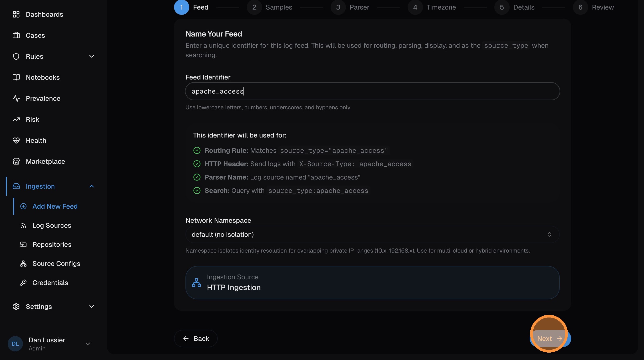The image size is (644, 360).
Task: Click the Marketplace store icon
Action: [16, 162]
